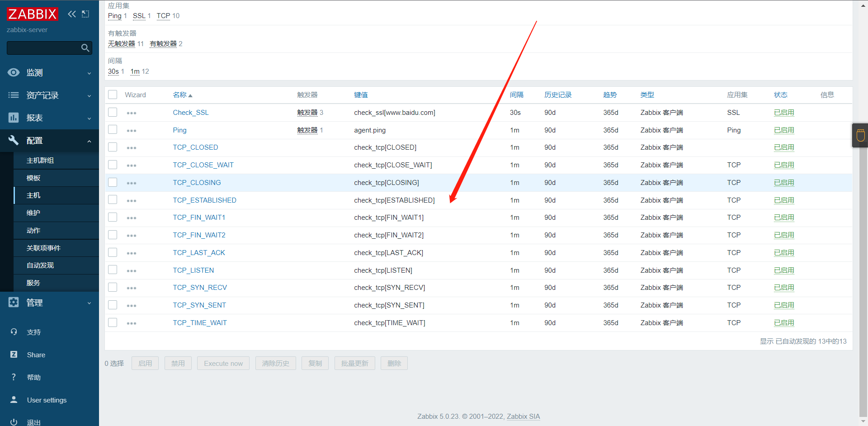Select the TCP_FIN_WAIT2 row checkbox
This screenshot has width=868, height=426.
point(113,235)
